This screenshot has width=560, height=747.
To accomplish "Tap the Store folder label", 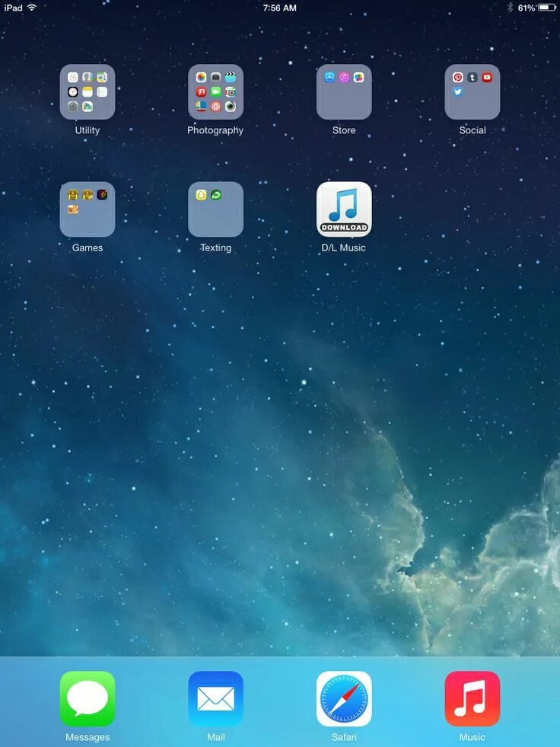I will point(344,130).
